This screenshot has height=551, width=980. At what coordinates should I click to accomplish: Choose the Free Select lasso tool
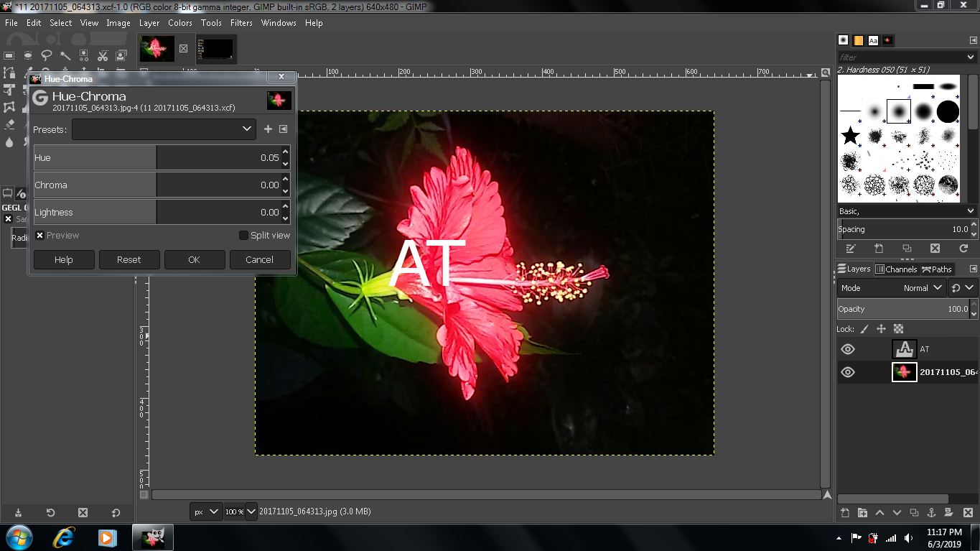[x=47, y=55]
